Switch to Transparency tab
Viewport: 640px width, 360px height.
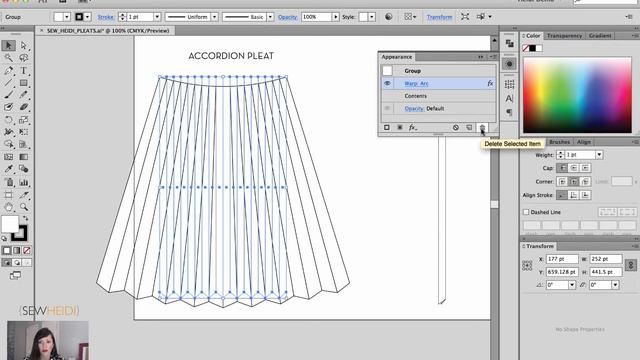tap(564, 36)
